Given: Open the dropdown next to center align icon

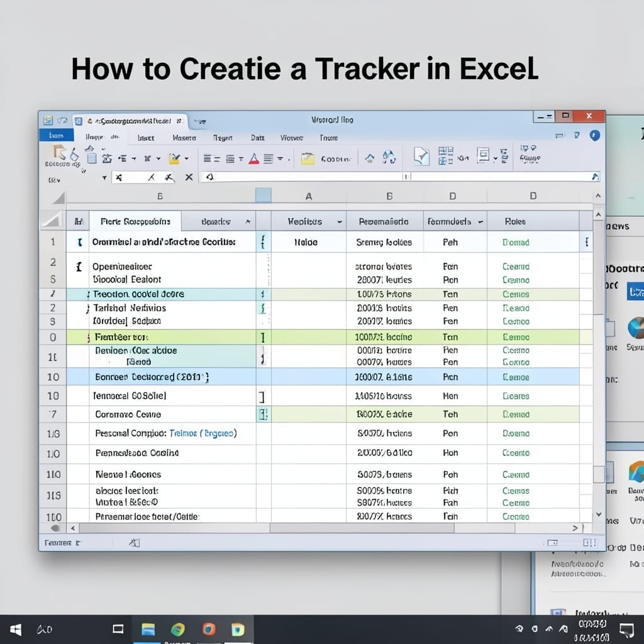Looking at the screenshot, I should [x=241, y=158].
